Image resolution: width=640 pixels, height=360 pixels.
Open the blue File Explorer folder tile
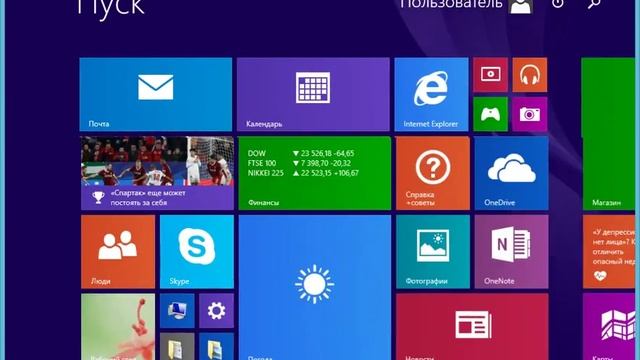coord(216,346)
